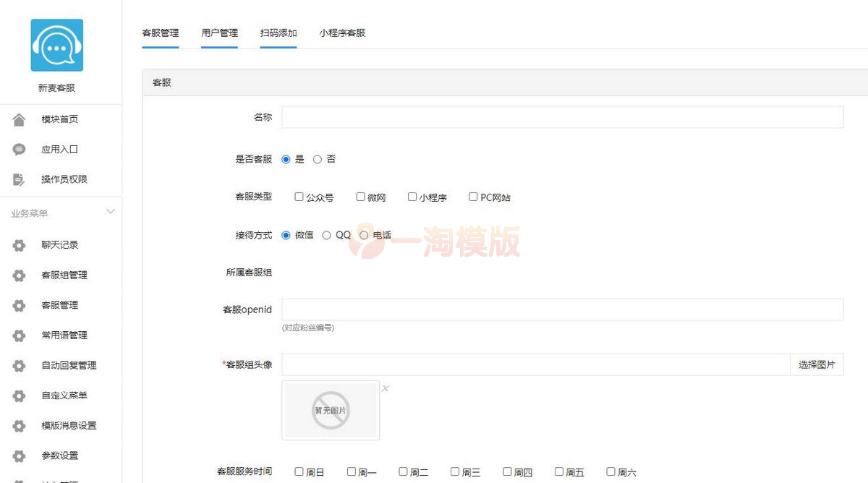This screenshot has width=868, height=483.
Task: Go to 自动回复管理
Action: 68,365
